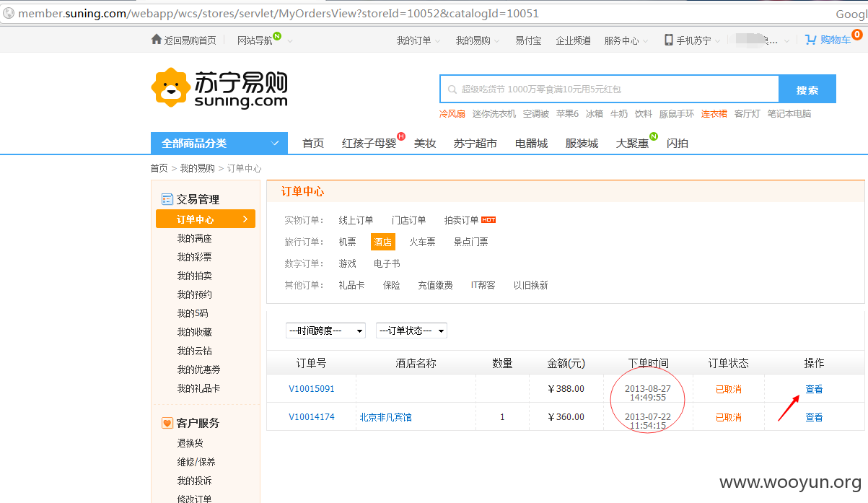Select 门店订单 order type
This screenshot has width=868, height=503.
[409, 220]
